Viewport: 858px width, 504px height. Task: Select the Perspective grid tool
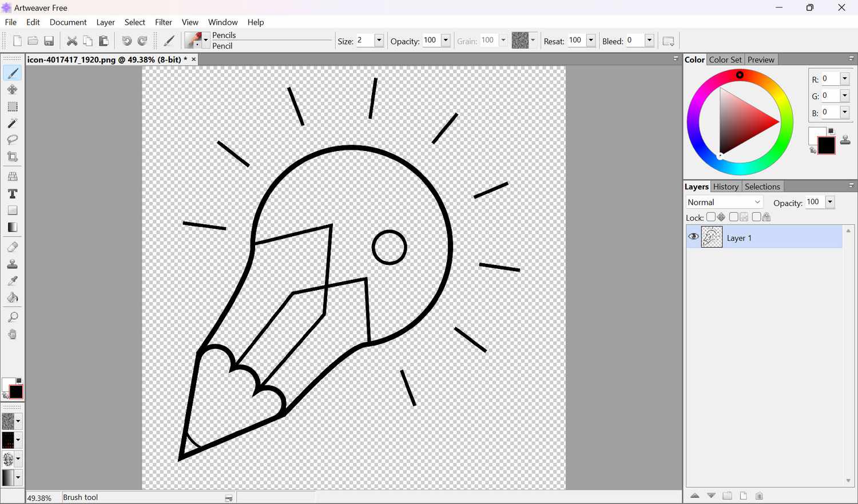click(13, 176)
